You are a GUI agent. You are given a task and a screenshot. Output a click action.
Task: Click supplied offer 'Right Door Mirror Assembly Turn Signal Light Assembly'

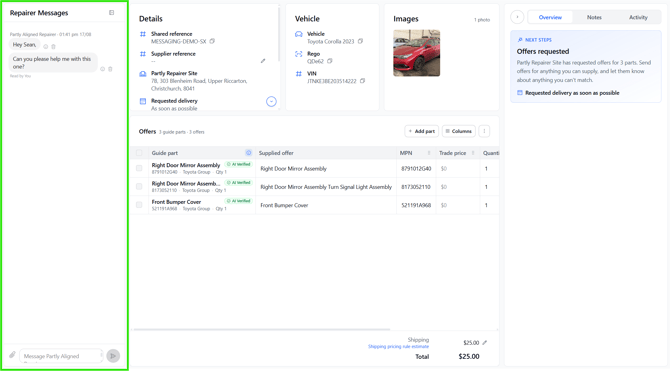pos(326,187)
